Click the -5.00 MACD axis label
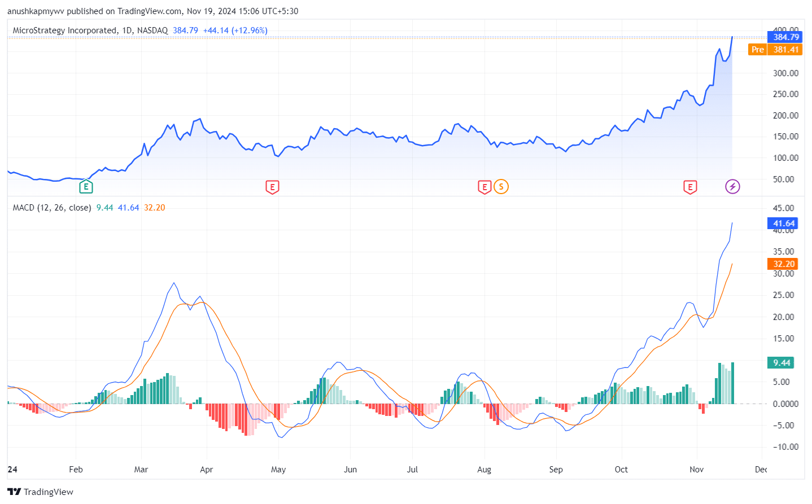The image size is (812, 504). [783, 426]
